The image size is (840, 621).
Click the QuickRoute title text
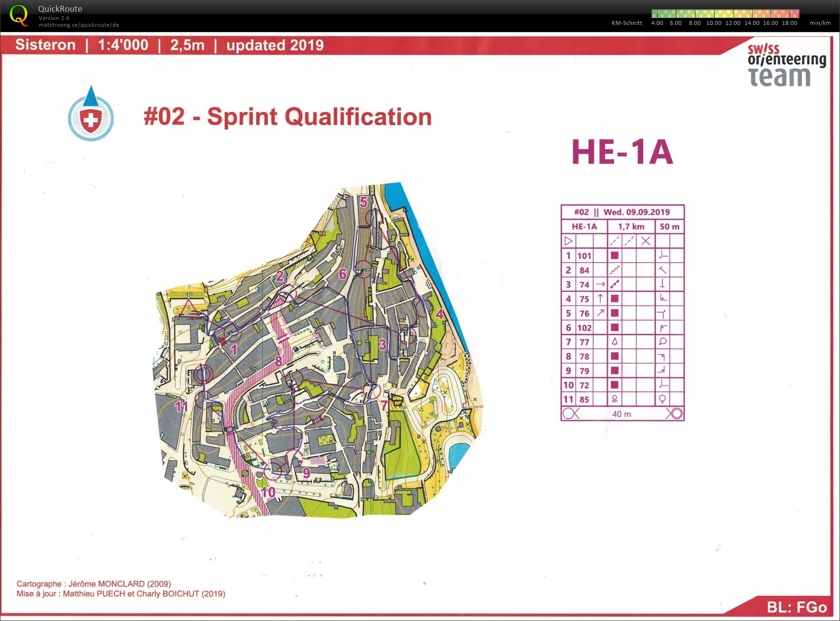(x=60, y=9)
